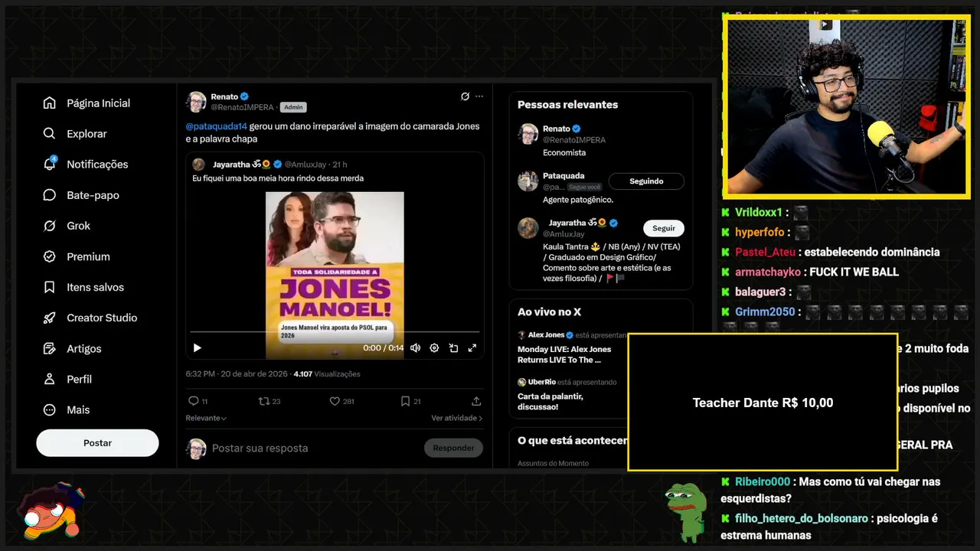Click the magnifier Explorar icon
The height and width of the screenshot is (551, 980).
[x=50, y=134]
